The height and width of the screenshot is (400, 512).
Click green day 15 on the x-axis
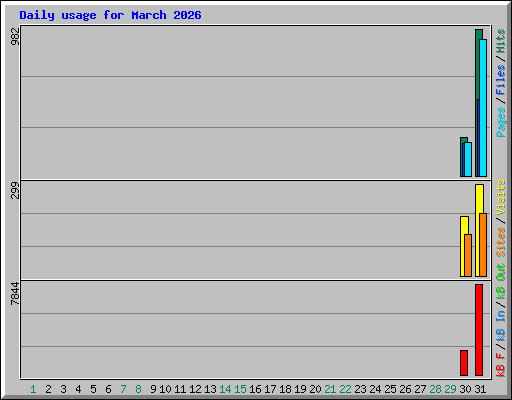240,389
